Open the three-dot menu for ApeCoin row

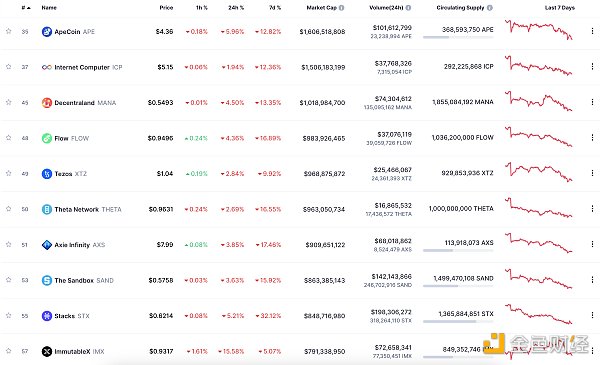click(x=592, y=31)
